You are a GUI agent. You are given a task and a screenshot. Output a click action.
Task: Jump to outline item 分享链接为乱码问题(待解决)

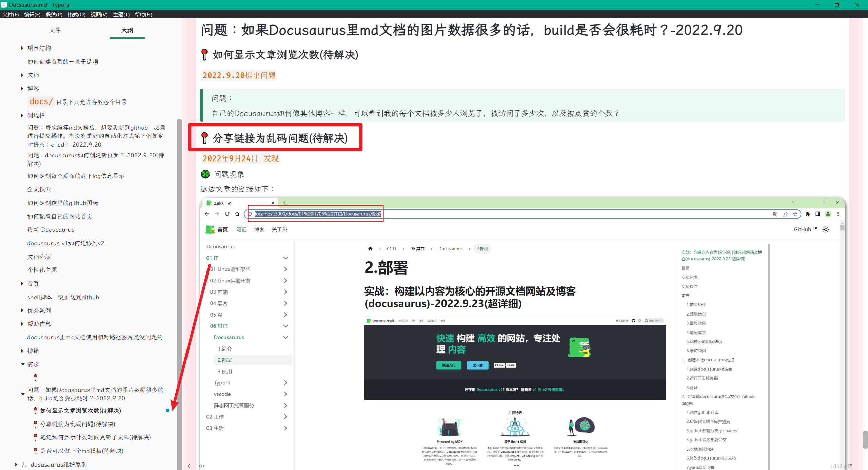(78, 424)
